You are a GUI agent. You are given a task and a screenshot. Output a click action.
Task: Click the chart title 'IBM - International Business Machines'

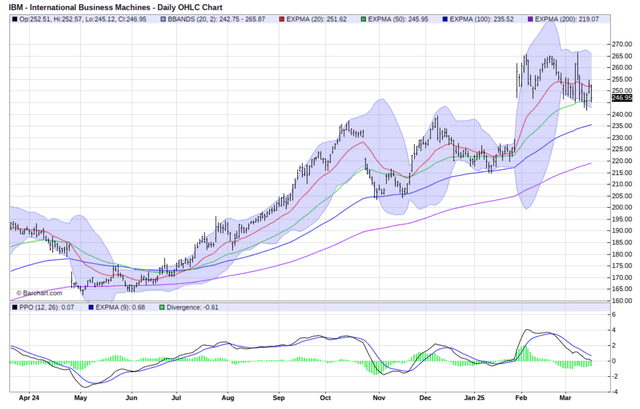coord(80,7)
